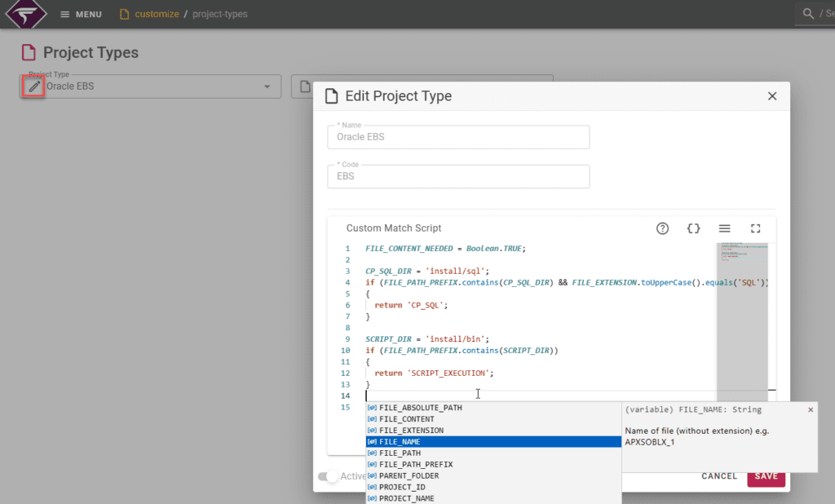Click the Code field EBS
The width and height of the screenshot is (835, 504).
[458, 176]
